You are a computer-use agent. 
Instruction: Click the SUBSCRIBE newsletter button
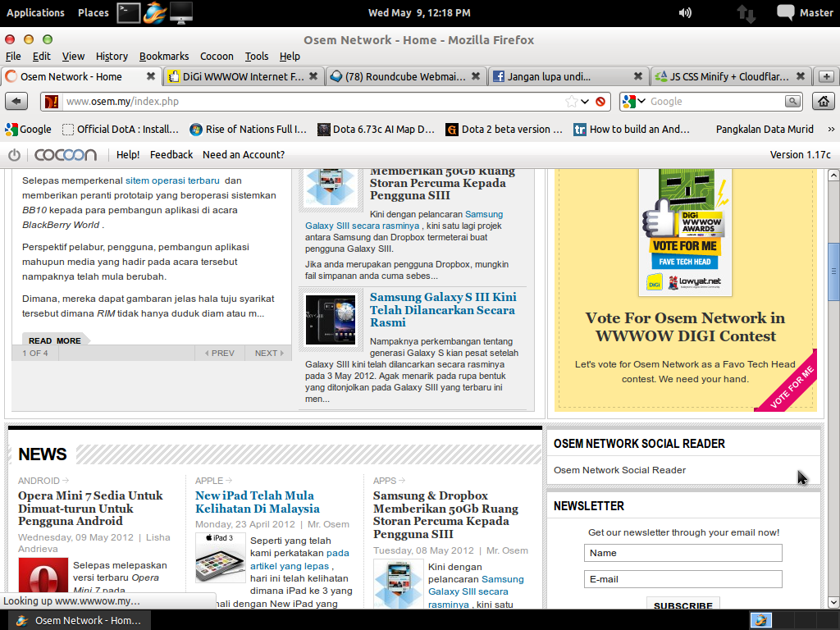click(x=683, y=603)
